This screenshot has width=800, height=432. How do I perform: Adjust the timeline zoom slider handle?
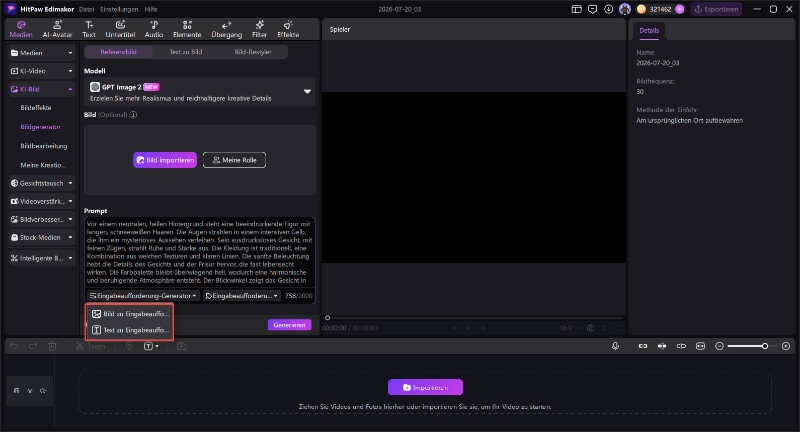click(x=765, y=346)
